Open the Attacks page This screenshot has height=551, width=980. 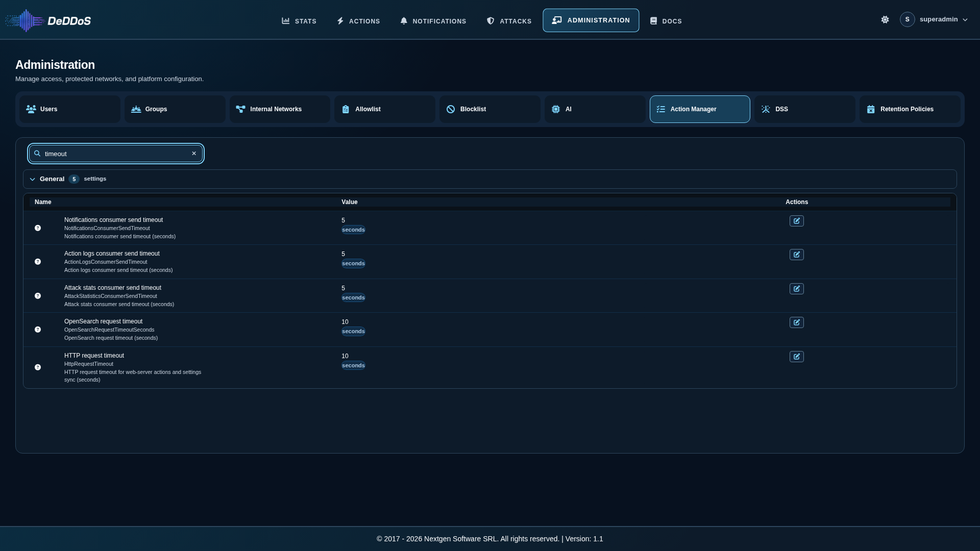pos(509,21)
